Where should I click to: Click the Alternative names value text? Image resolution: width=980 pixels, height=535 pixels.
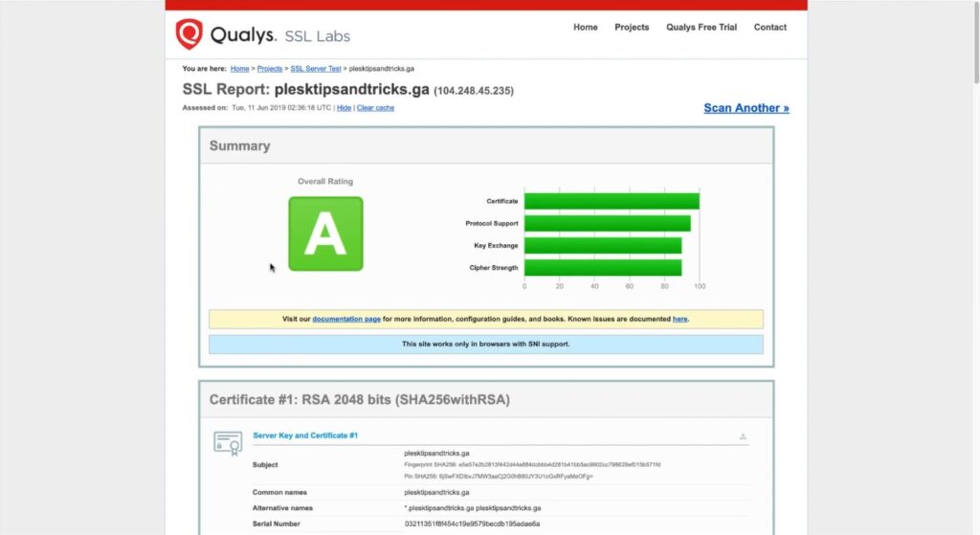tap(473, 508)
